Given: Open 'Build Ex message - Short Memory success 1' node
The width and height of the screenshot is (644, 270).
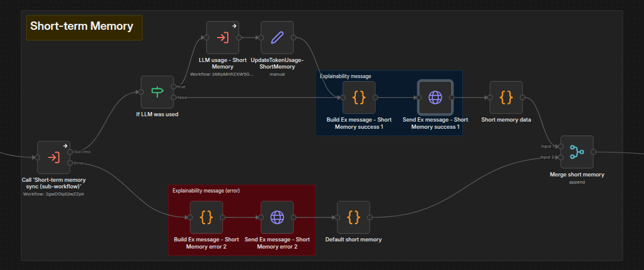Looking at the screenshot, I should [359, 98].
